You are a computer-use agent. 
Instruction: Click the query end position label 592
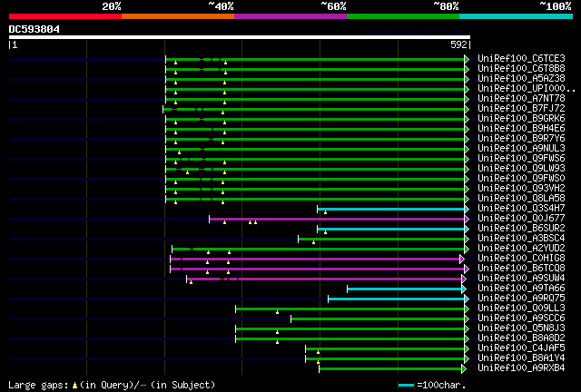(458, 44)
